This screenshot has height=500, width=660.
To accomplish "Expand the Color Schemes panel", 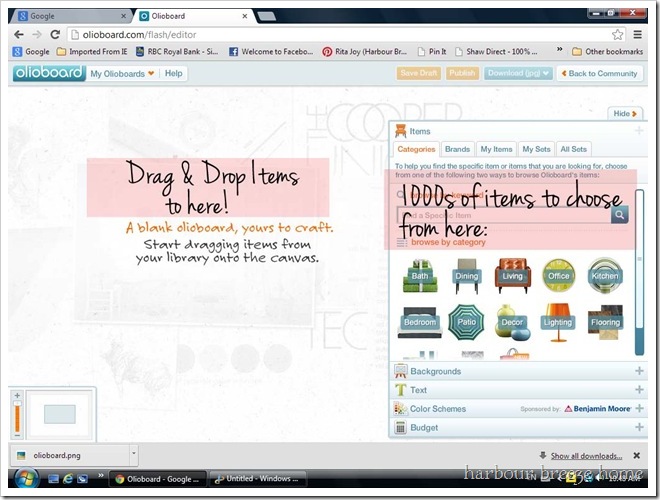I will tap(518, 409).
